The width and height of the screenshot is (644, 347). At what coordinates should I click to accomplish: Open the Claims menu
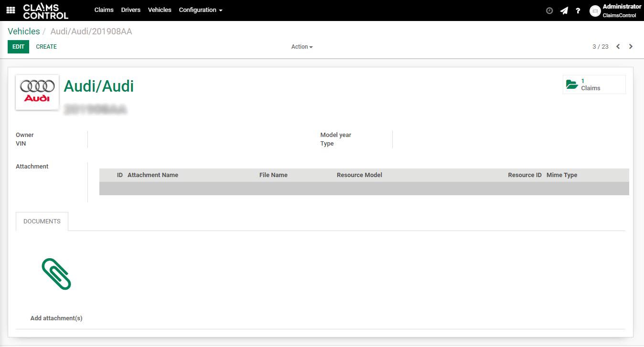(104, 10)
